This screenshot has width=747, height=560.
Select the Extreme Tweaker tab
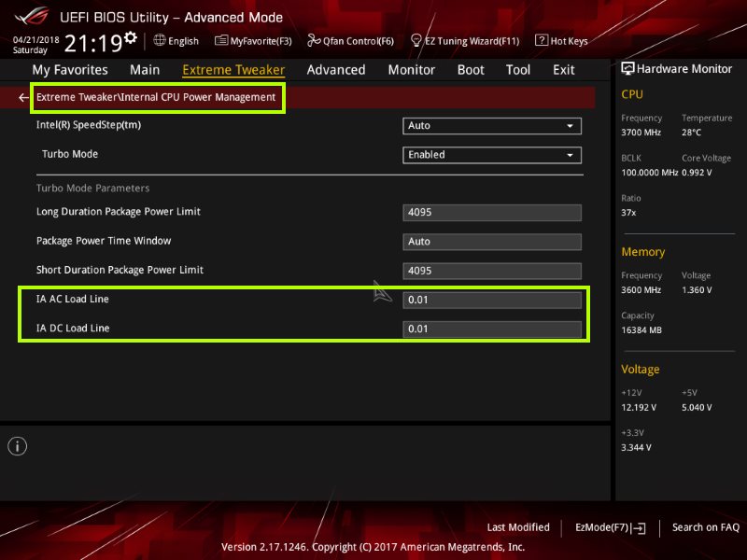pyautogui.click(x=233, y=70)
